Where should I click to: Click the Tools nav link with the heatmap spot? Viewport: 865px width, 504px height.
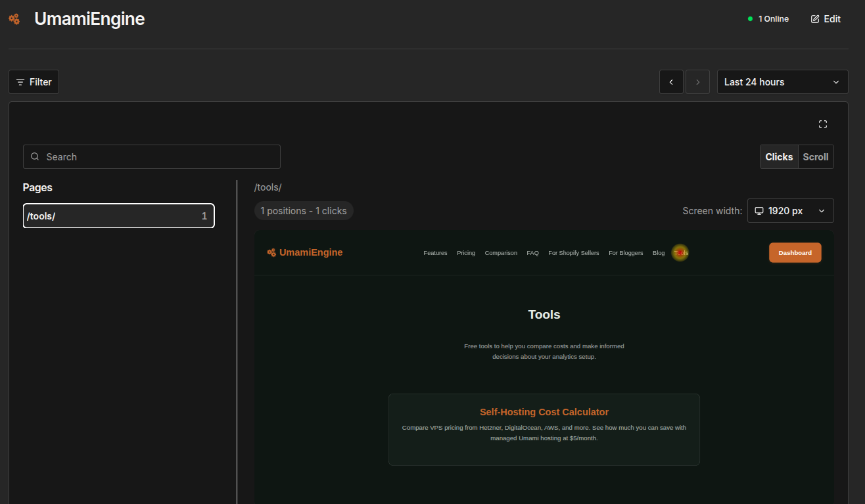pos(681,253)
